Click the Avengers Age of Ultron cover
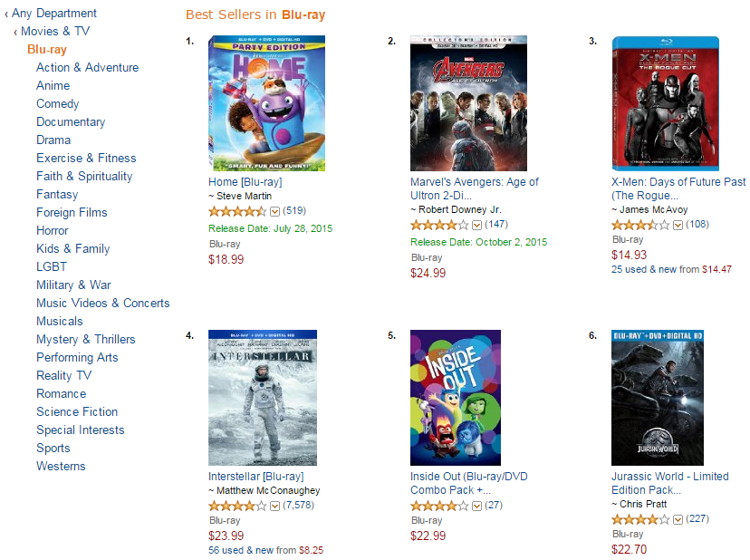The image size is (750, 560). tap(456, 103)
